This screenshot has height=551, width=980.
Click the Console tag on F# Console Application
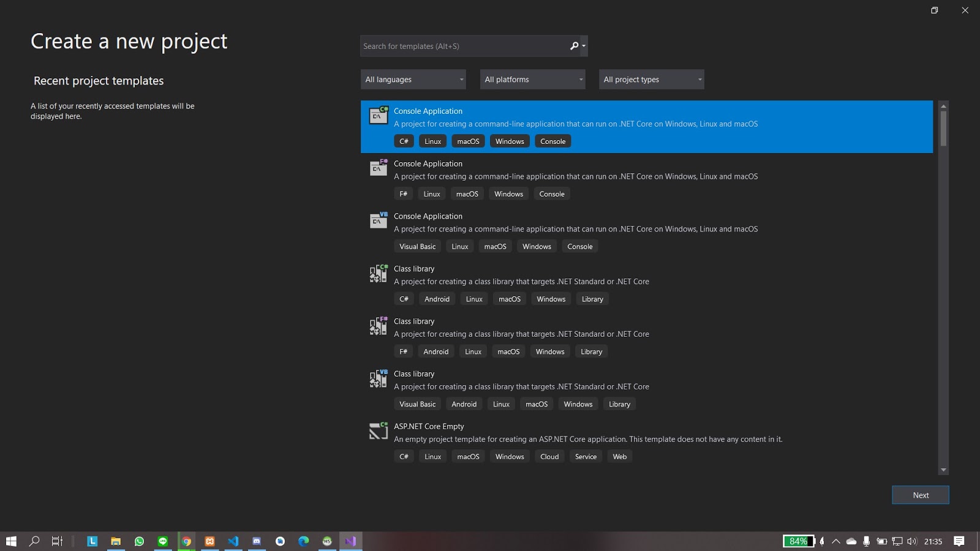(x=552, y=194)
